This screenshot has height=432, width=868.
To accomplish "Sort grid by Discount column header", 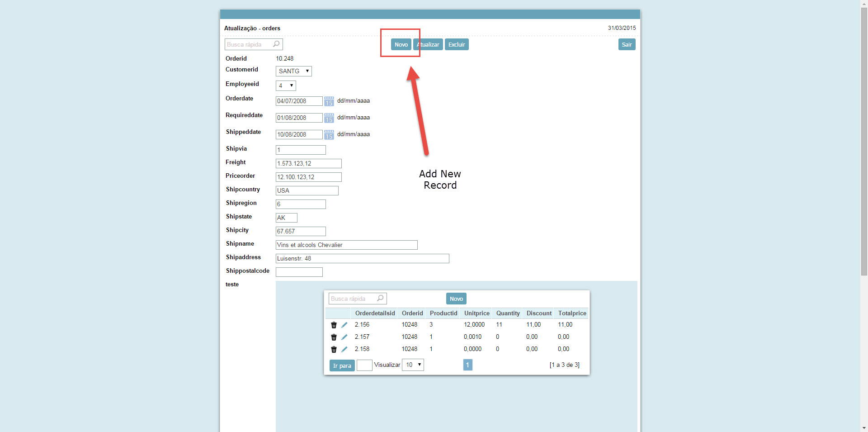I will pyautogui.click(x=539, y=313).
